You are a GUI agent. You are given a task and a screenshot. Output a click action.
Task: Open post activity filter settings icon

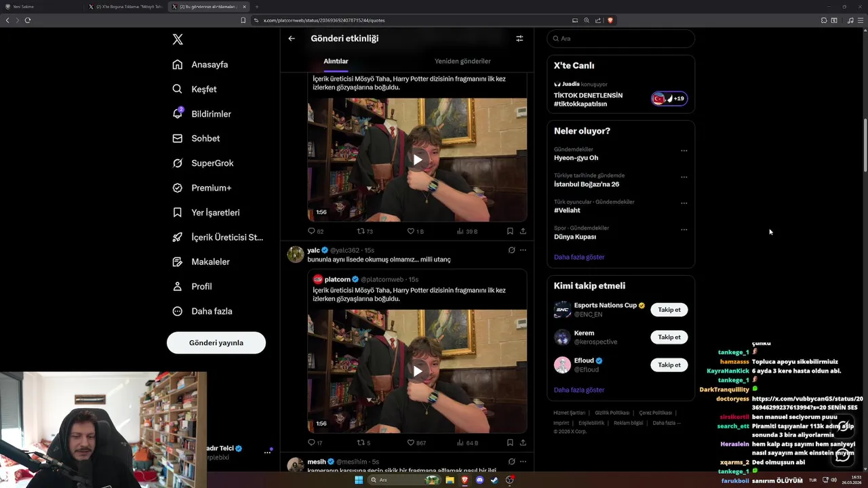coord(519,39)
